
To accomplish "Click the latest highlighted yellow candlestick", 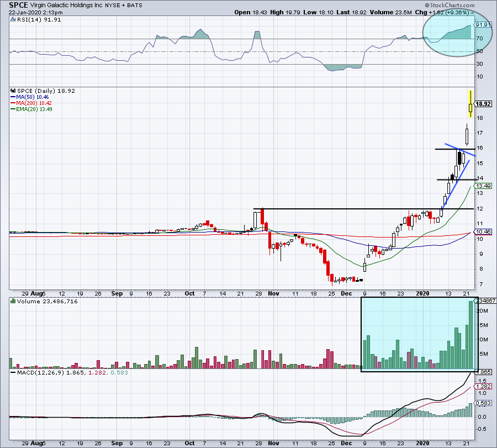I will click(470, 104).
